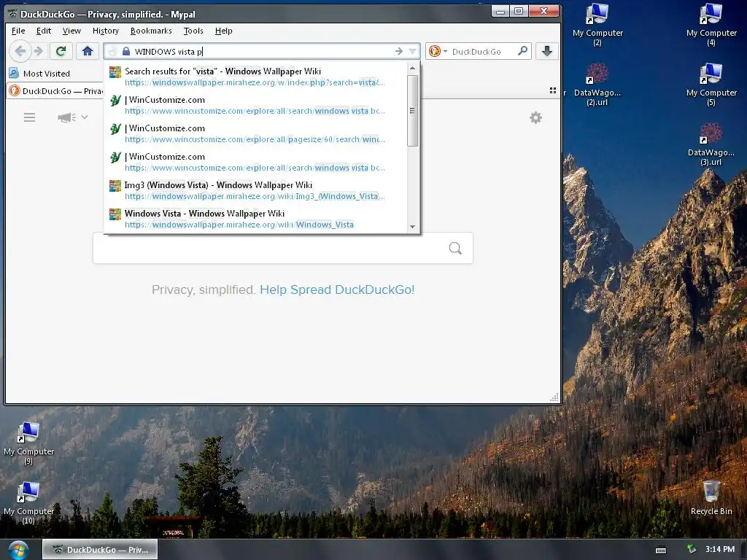The width and height of the screenshot is (747, 560).
Task: Open the Most Visited bookmarks folder
Action: 40,74
